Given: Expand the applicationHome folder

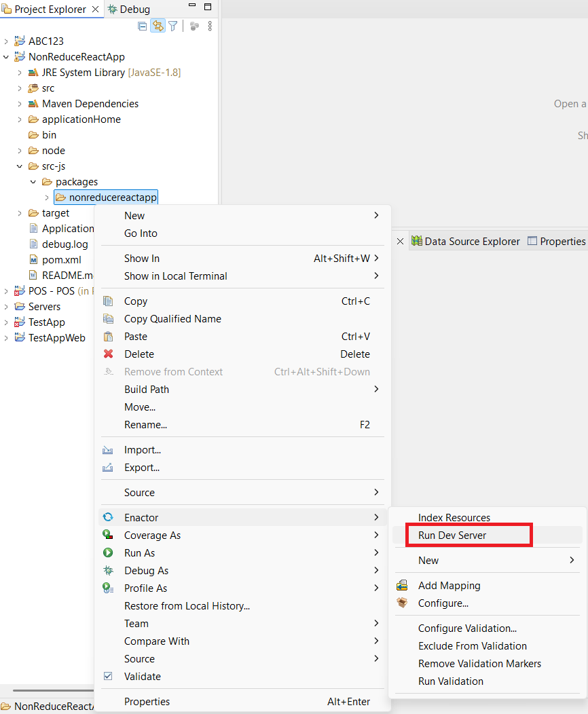Looking at the screenshot, I should point(20,119).
